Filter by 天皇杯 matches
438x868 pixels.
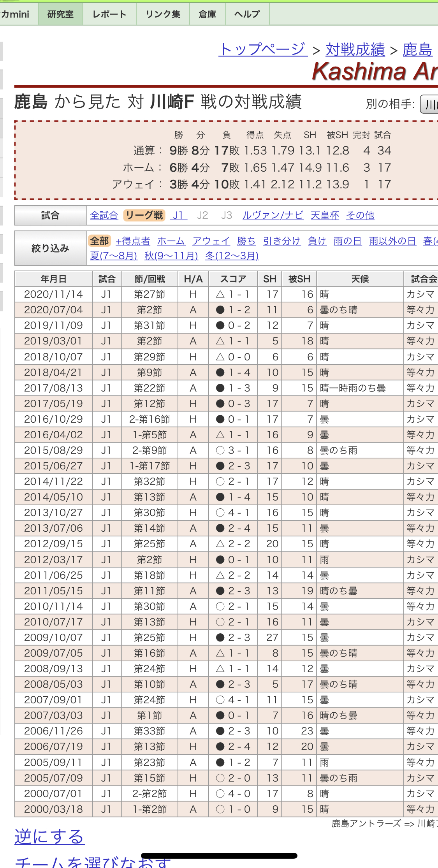(x=325, y=215)
